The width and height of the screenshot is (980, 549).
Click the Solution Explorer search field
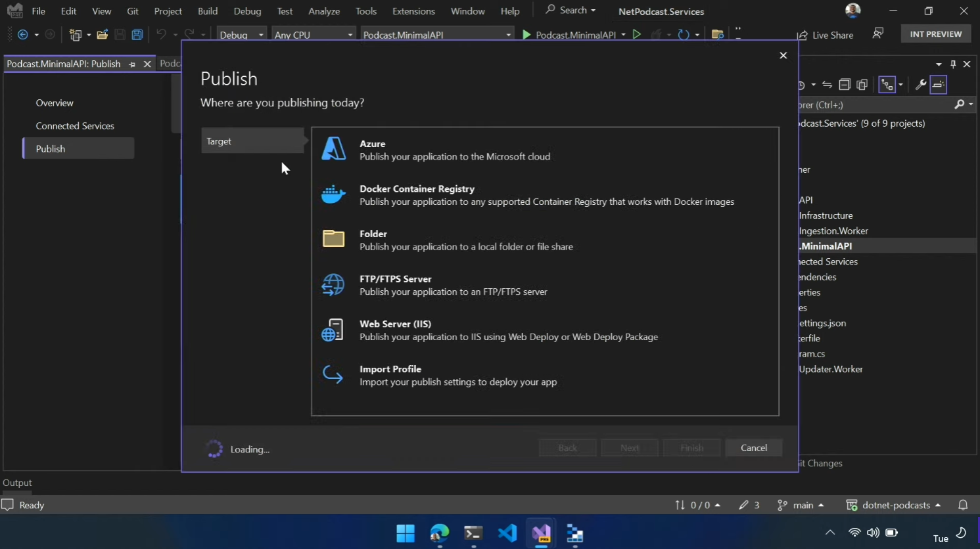tap(874, 104)
